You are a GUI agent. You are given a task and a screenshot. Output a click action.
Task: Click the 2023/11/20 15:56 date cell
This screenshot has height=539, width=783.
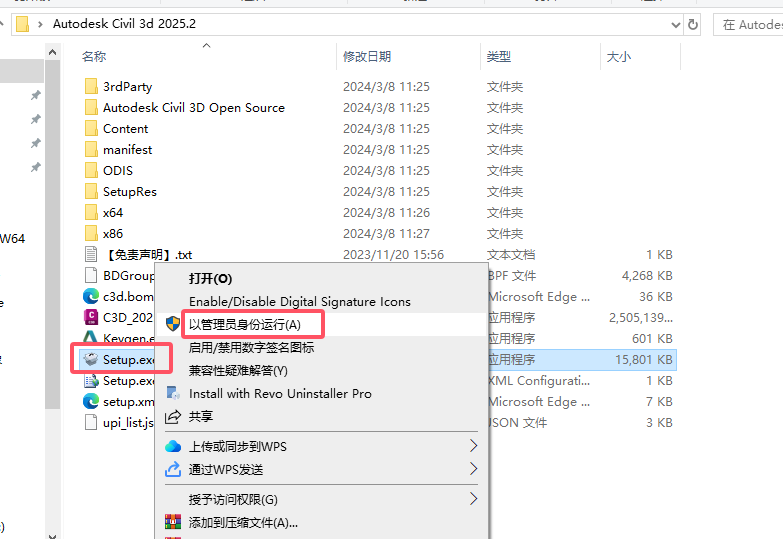[x=393, y=254]
